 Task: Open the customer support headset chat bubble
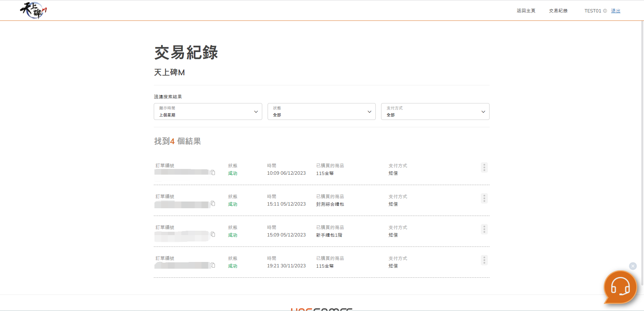(620, 287)
